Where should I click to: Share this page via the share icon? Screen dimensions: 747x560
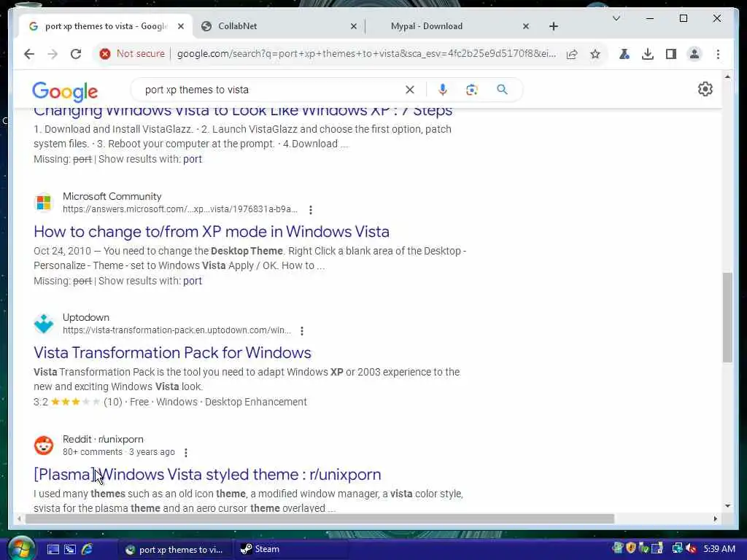pos(572,54)
